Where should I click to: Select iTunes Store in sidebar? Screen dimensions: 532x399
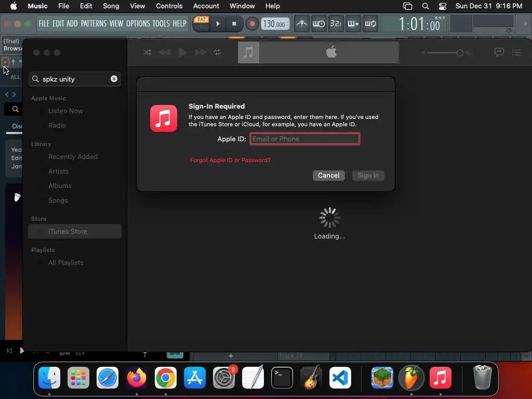pyautogui.click(x=75, y=231)
